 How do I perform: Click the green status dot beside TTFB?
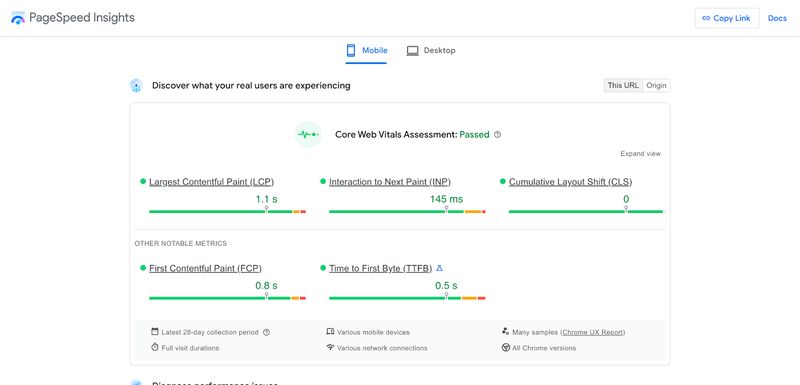coord(323,268)
